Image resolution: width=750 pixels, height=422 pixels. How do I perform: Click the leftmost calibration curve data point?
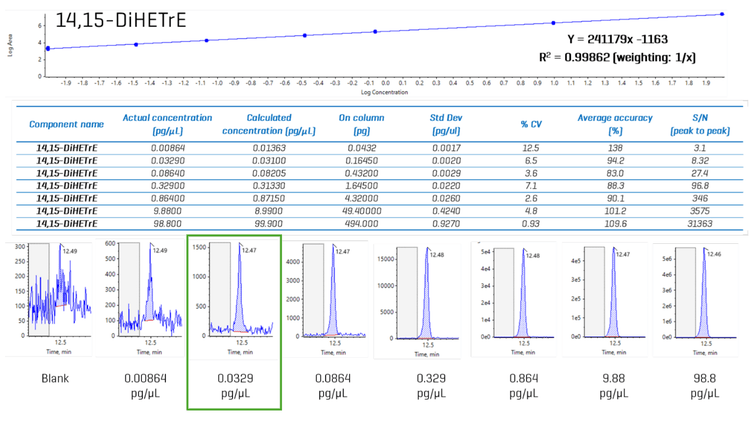point(47,48)
